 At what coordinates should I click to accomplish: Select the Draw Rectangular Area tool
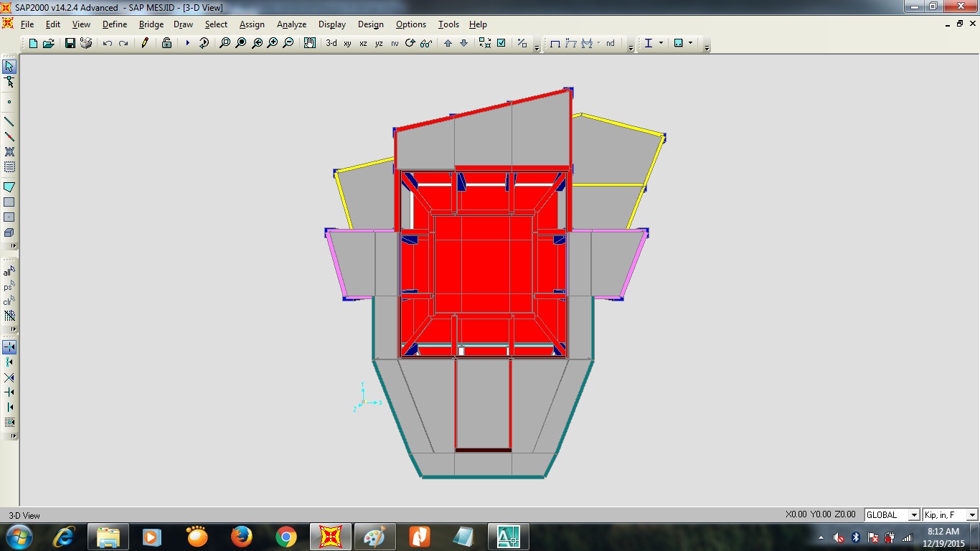pyautogui.click(x=9, y=202)
